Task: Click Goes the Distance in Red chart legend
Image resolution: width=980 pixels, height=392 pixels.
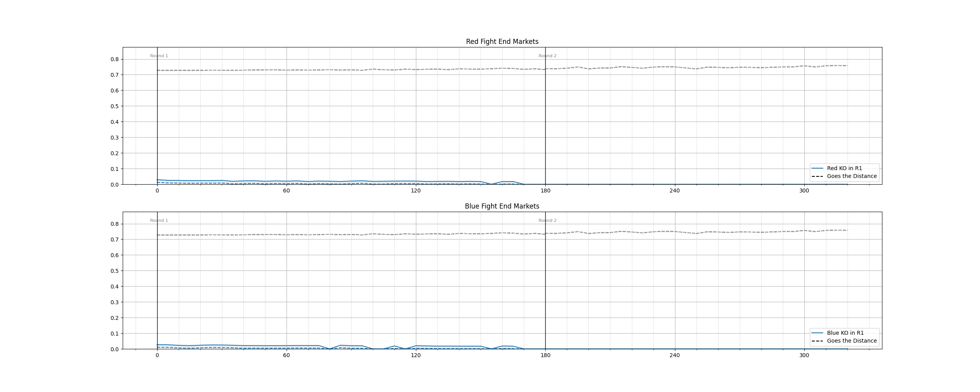Action: click(851, 176)
